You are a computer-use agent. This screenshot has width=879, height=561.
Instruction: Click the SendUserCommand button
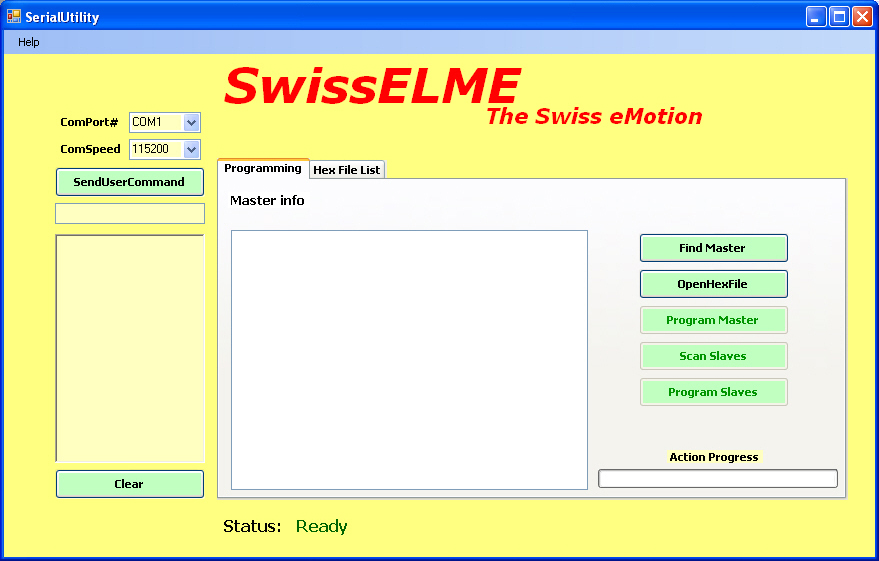tap(129, 182)
